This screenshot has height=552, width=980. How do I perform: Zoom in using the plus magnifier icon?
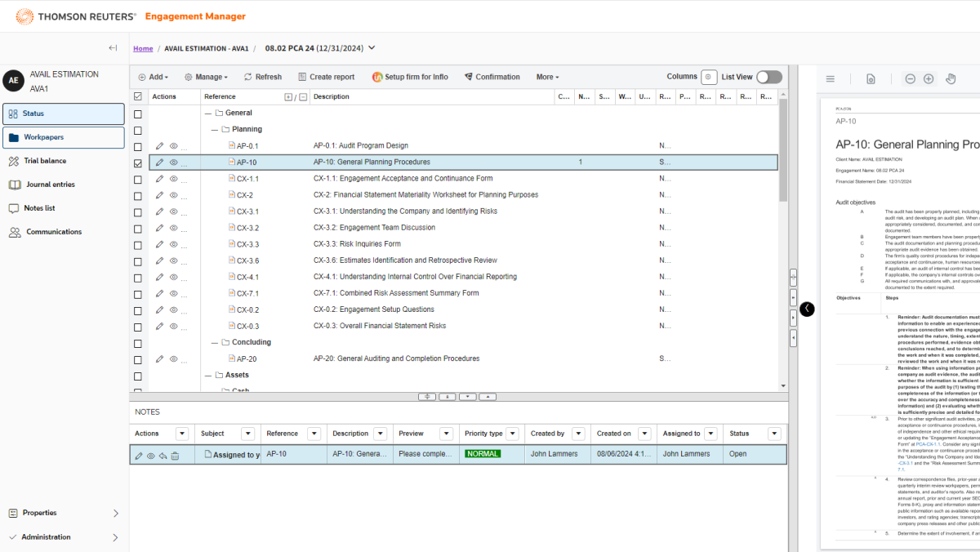[929, 79]
